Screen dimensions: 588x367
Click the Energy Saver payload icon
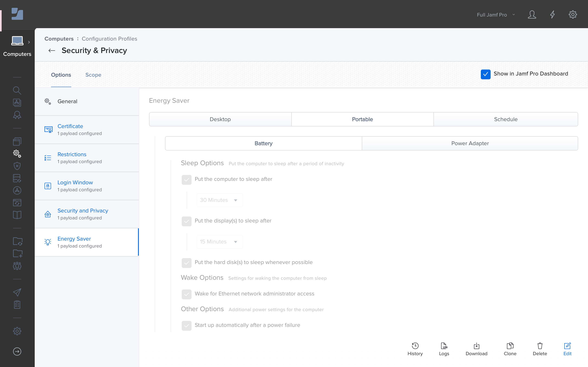(48, 242)
